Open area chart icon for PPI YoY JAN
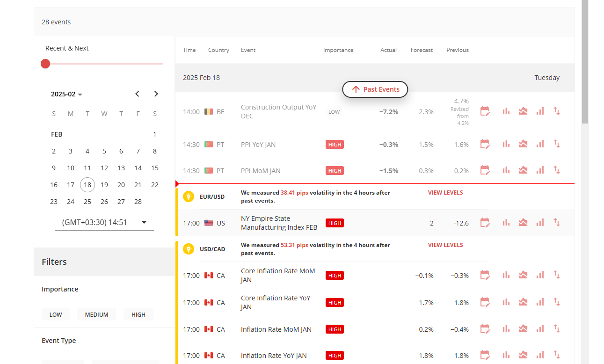Screen dimensions: 604x364 tap(523, 144)
